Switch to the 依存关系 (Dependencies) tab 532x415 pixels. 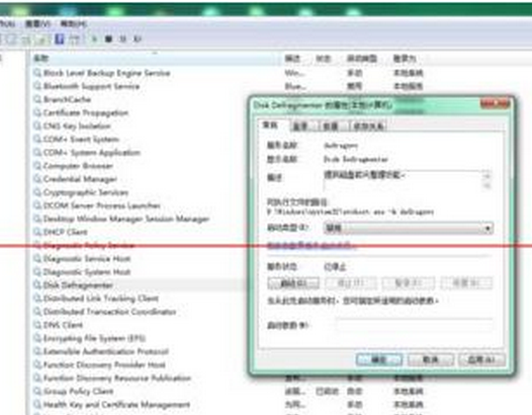[x=368, y=126]
